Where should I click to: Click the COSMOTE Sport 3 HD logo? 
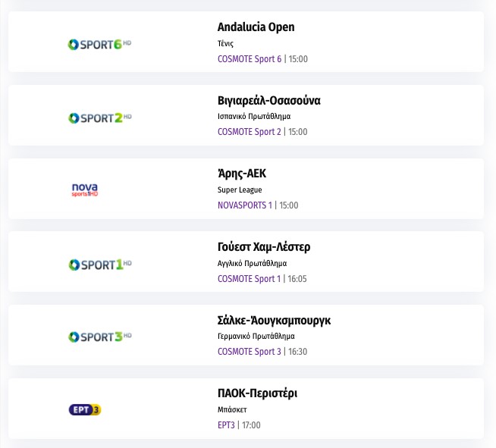pos(100,337)
